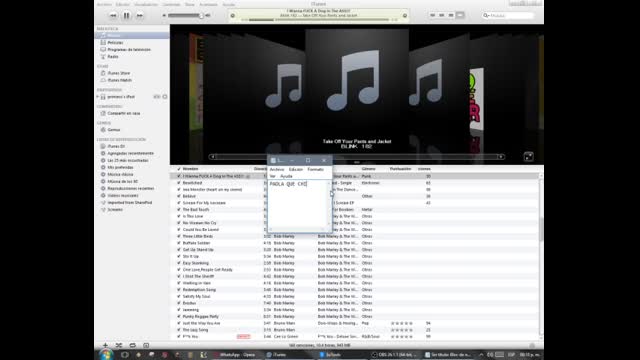This screenshot has height=360, width=640.
Task: Open Reproducciones recientes playlist
Action: tap(132, 188)
